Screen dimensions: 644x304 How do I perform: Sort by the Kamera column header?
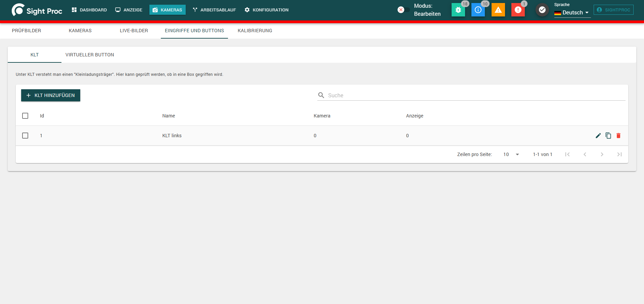(322, 116)
